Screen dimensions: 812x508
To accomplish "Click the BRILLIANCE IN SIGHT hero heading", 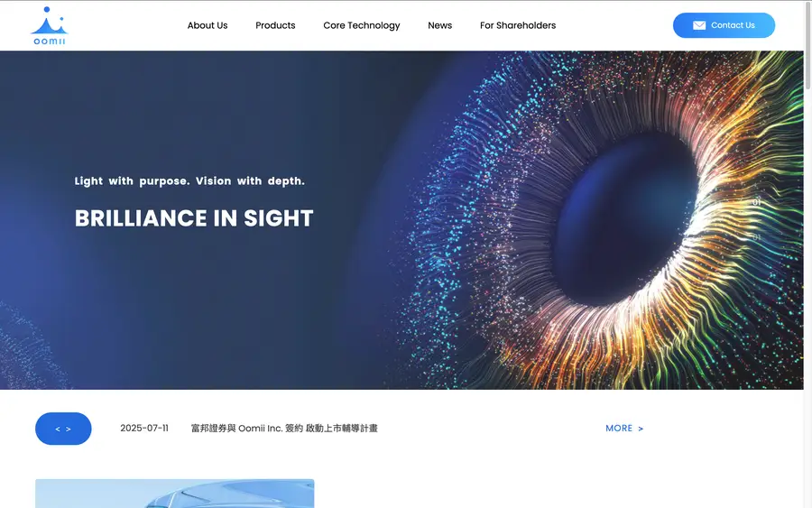I will pyautogui.click(x=194, y=218).
